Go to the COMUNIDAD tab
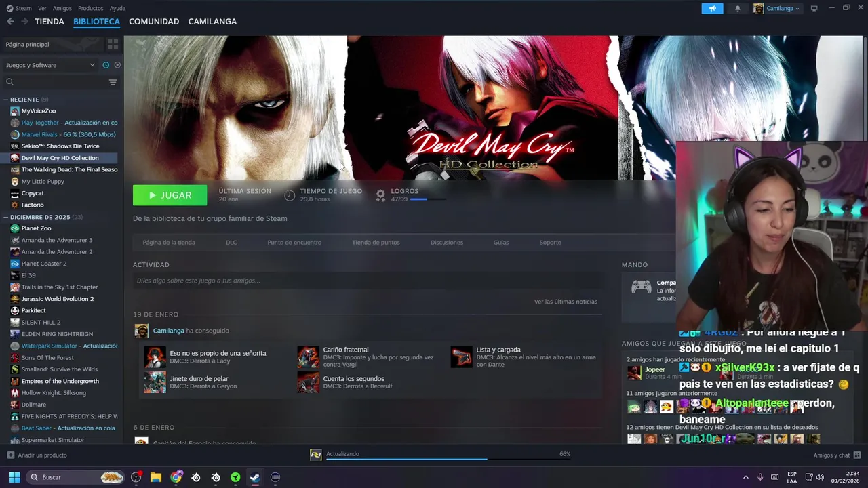The height and width of the screenshot is (488, 868). click(154, 22)
